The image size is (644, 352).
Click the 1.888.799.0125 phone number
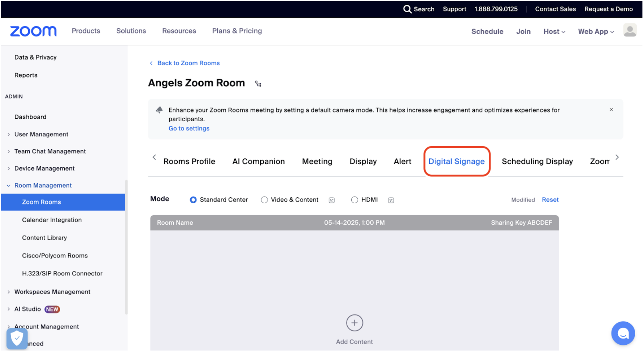496,9
